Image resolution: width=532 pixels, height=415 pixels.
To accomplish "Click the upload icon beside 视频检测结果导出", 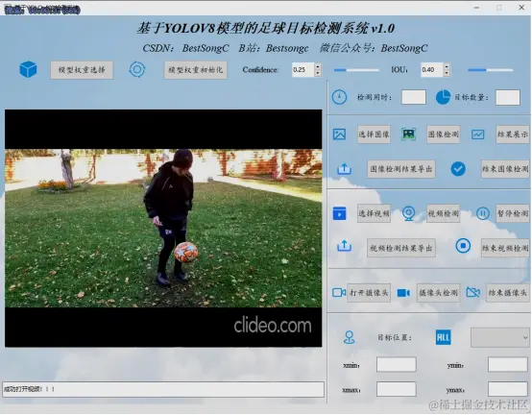I will point(344,246).
